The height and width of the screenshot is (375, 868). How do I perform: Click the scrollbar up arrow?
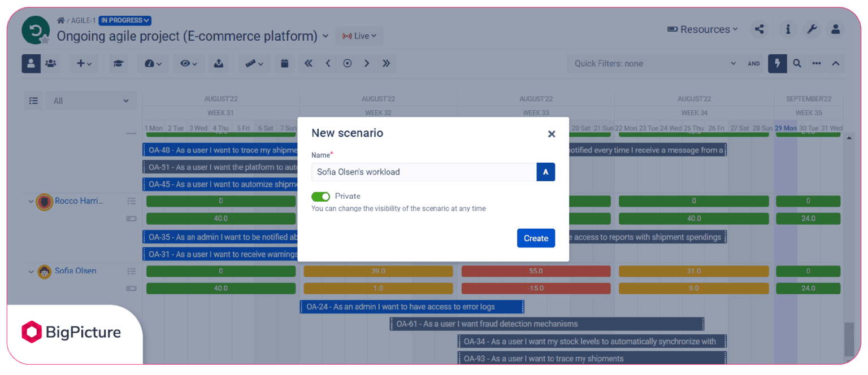[849, 137]
